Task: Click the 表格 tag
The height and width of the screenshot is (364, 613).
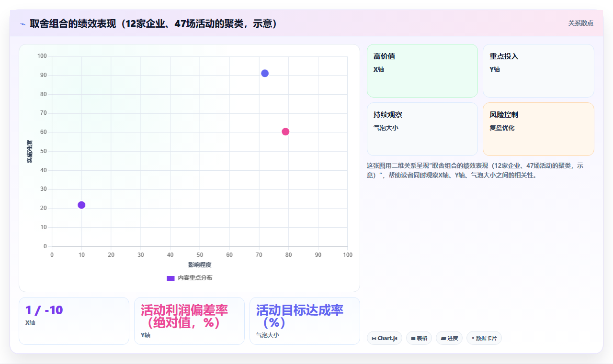Action: click(x=419, y=338)
